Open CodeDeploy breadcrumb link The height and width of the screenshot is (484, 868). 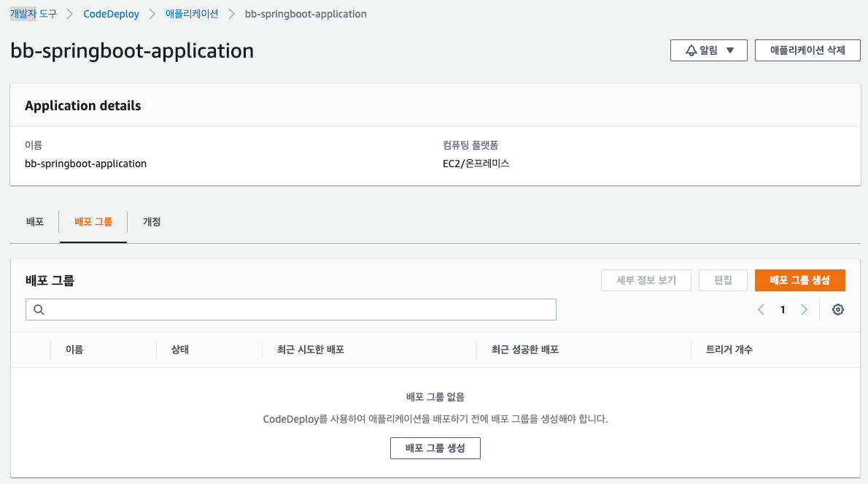pyautogui.click(x=112, y=14)
